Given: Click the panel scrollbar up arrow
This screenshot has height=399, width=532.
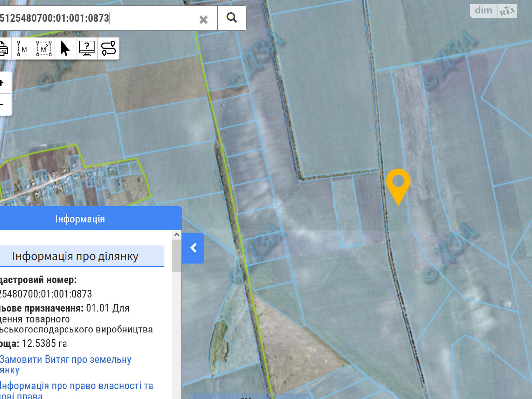Looking at the screenshot, I should pos(177,235).
